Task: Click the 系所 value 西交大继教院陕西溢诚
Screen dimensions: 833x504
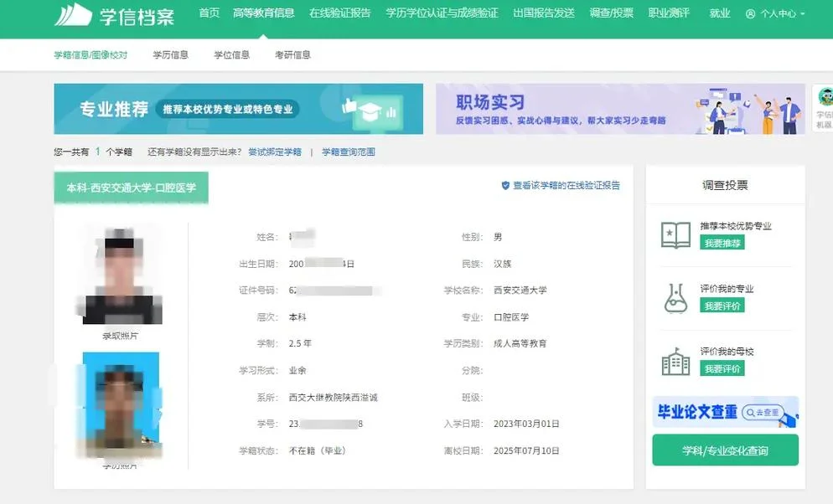Action: 333,398
